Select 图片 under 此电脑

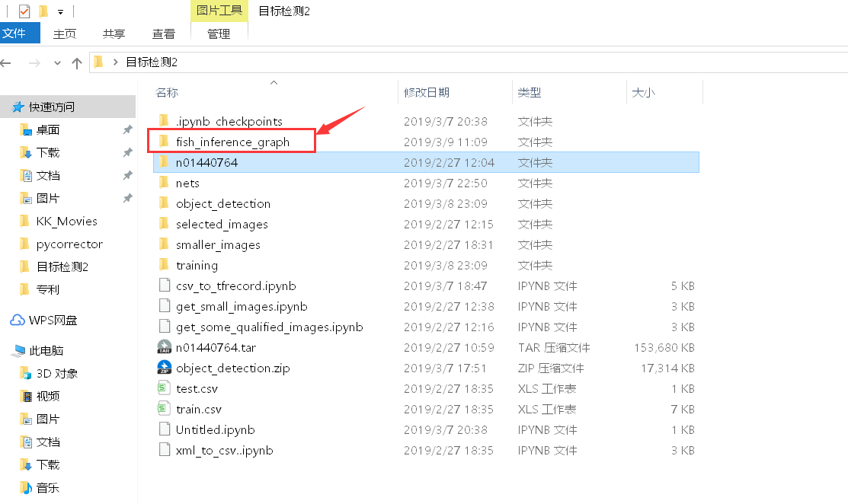click(47, 419)
